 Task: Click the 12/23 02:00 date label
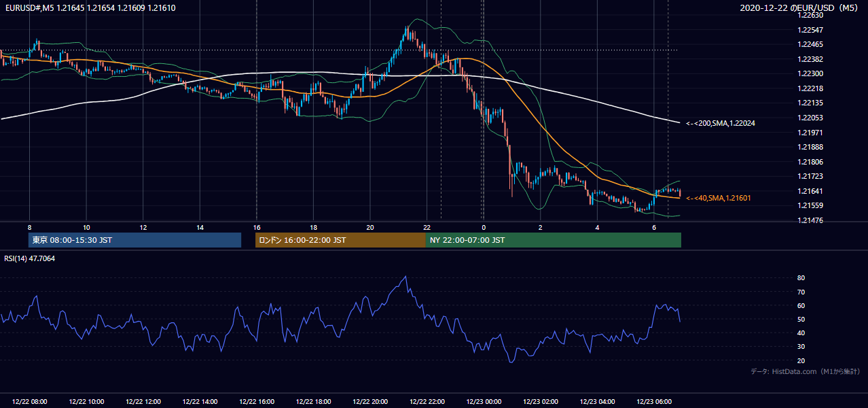tap(541, 402)
